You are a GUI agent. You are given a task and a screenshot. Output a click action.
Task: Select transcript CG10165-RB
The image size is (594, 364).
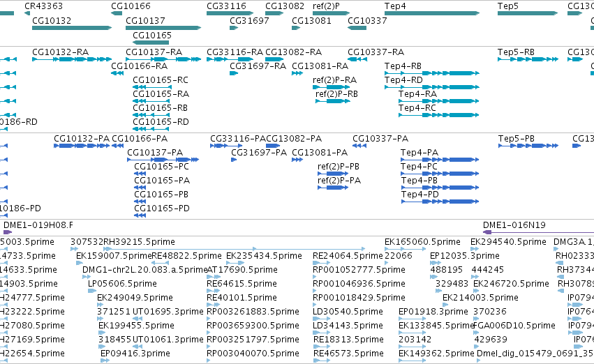[161, 108]
